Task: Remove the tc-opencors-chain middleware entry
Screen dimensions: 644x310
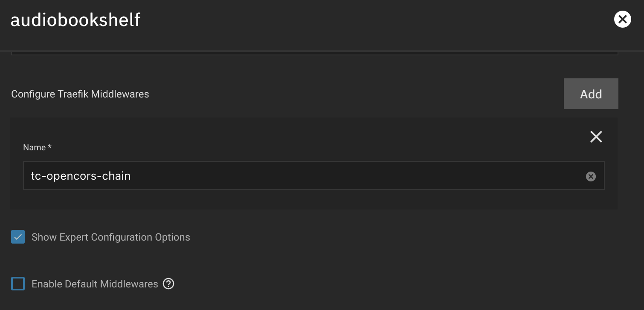Action: (x=596, y=137)
